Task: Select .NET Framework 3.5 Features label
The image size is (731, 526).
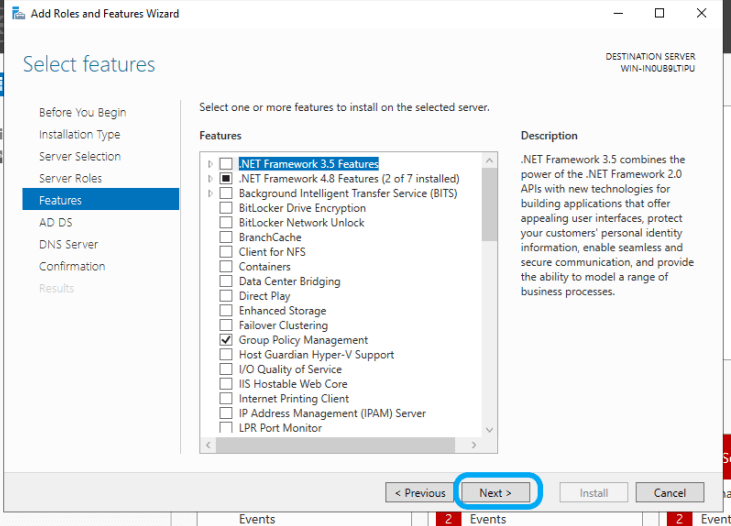Action: pos(309,164)
